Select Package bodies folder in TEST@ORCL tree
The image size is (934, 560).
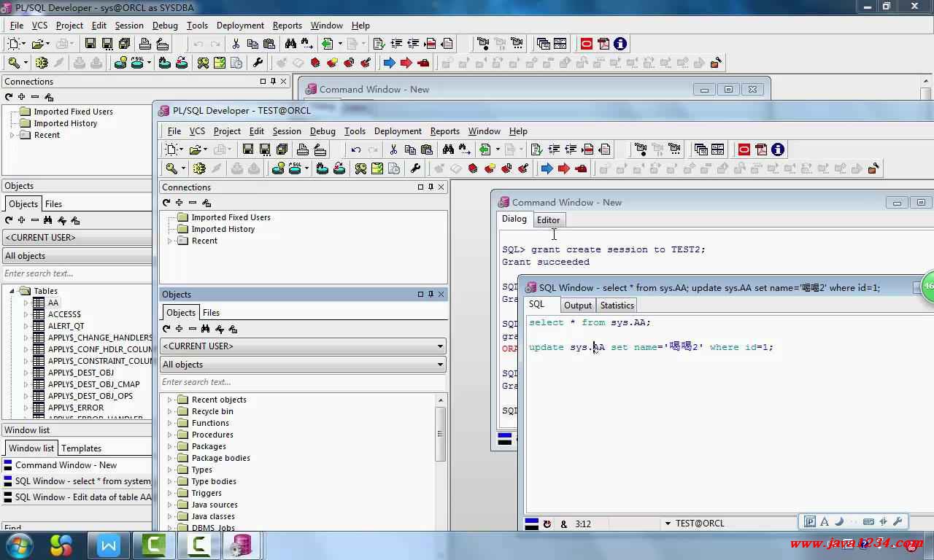[220, 458]
